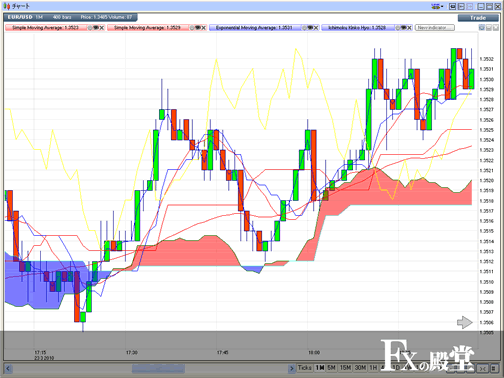The width and height of the screenshot is (504, 378).
Task: Select the Ichimoku Kinko Hyo label
Action: [x=357, y=28]
